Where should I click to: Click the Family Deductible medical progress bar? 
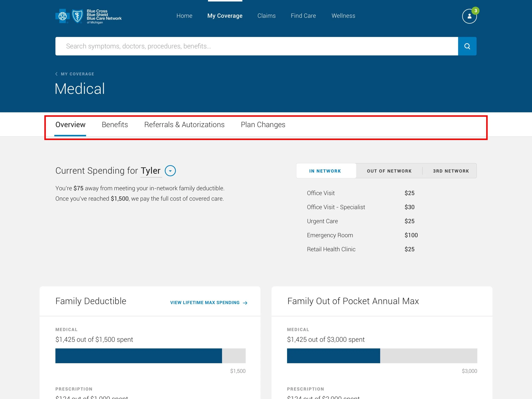click(150, 356)
